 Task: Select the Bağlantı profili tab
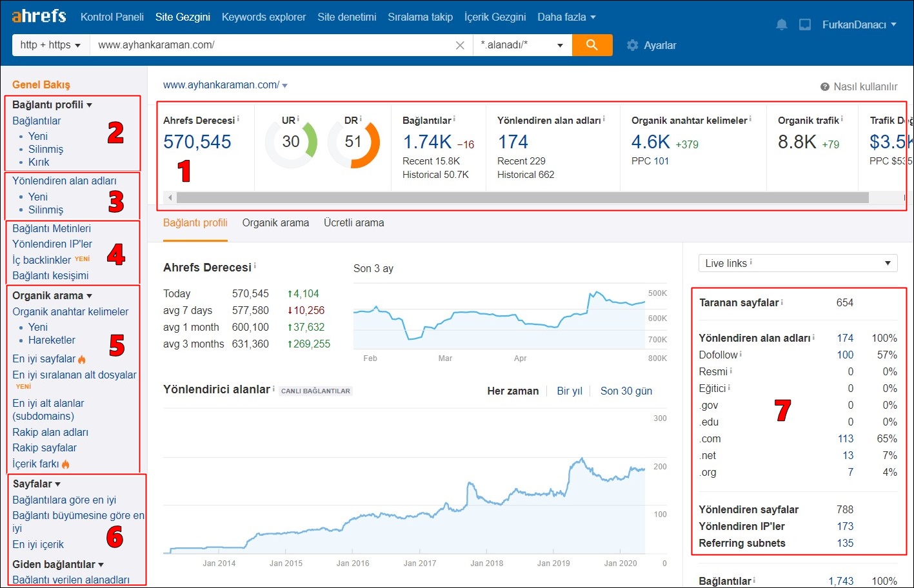pos(195,222)
